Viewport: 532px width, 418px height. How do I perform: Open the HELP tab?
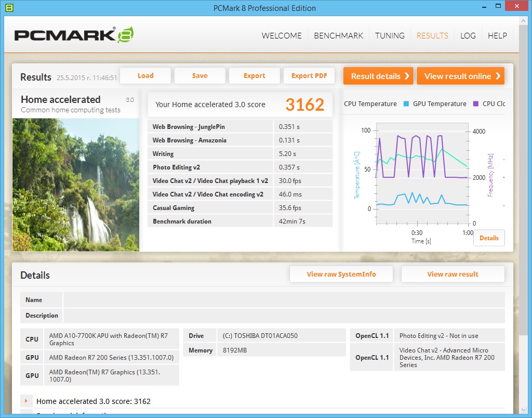click(x=497, y=36)
